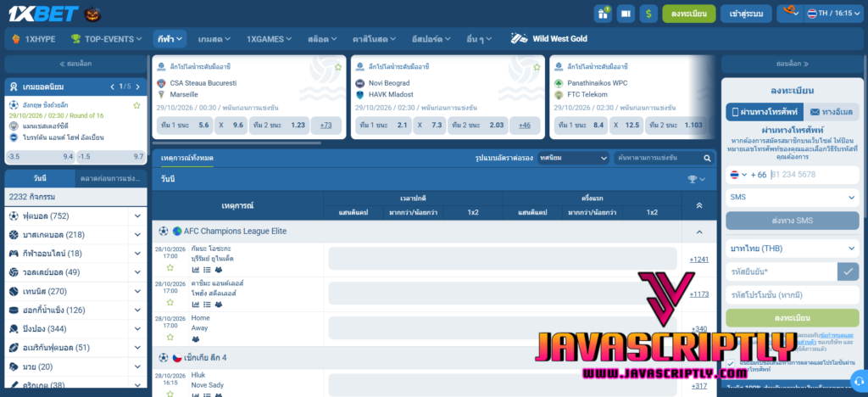The height and width of the screenshot is (397, 868).
Task: Click the tennis ball icon beside เทนนิส (270)
Action: 14,291
